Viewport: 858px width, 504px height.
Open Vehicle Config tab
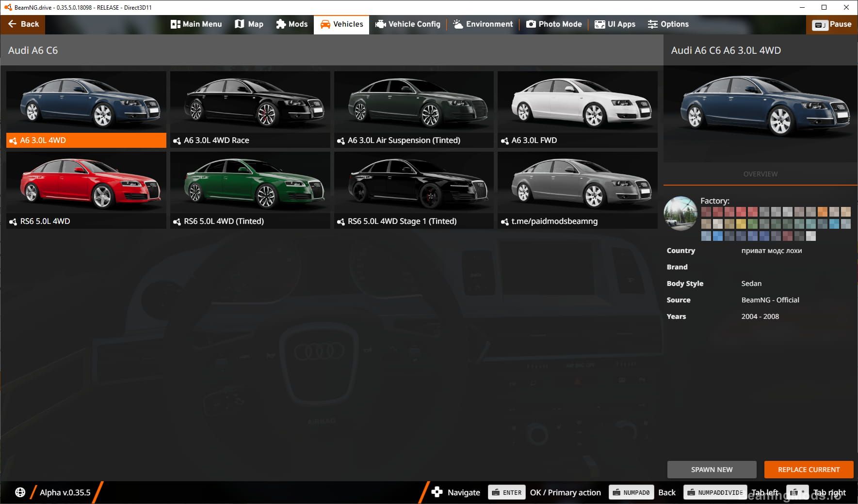pyautogui.click(x=408, y=24)
